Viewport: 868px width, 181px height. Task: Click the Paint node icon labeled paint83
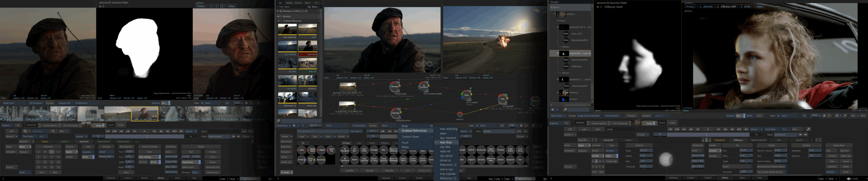pyautogui.click(x=502, y=99)
